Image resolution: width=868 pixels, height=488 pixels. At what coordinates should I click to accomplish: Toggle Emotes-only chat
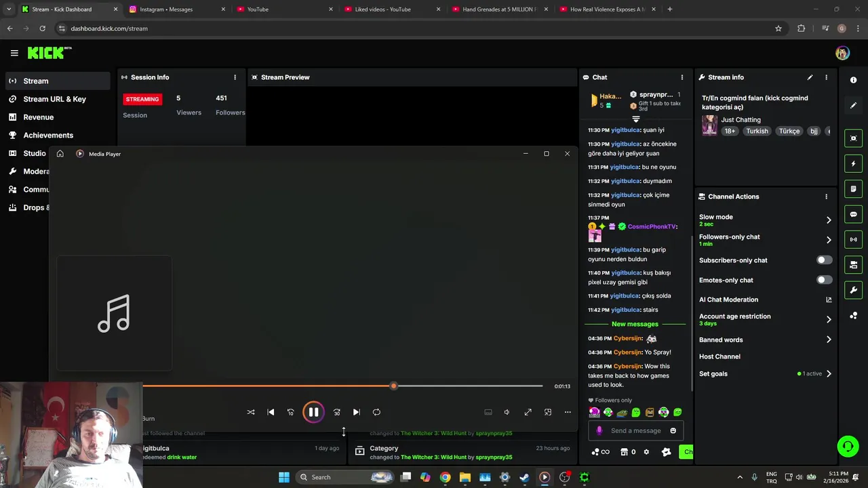(x=824, y=280)
